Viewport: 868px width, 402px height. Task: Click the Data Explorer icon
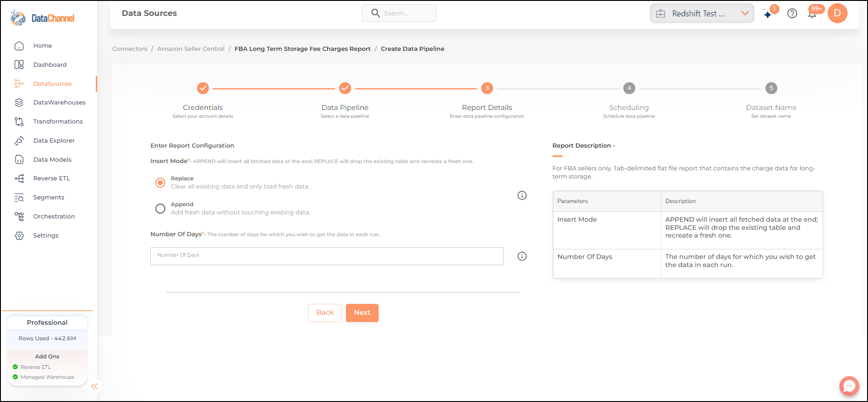19,141
